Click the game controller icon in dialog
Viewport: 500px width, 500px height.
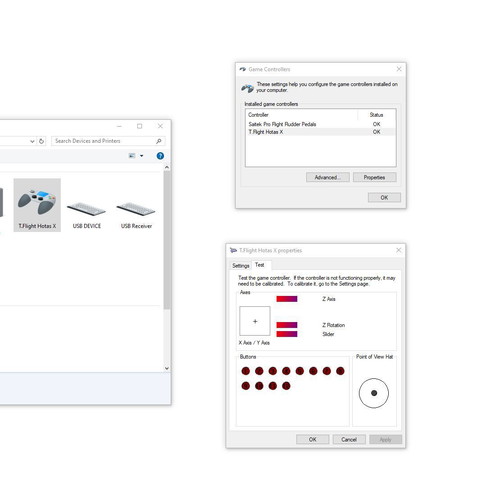(247, 88)
